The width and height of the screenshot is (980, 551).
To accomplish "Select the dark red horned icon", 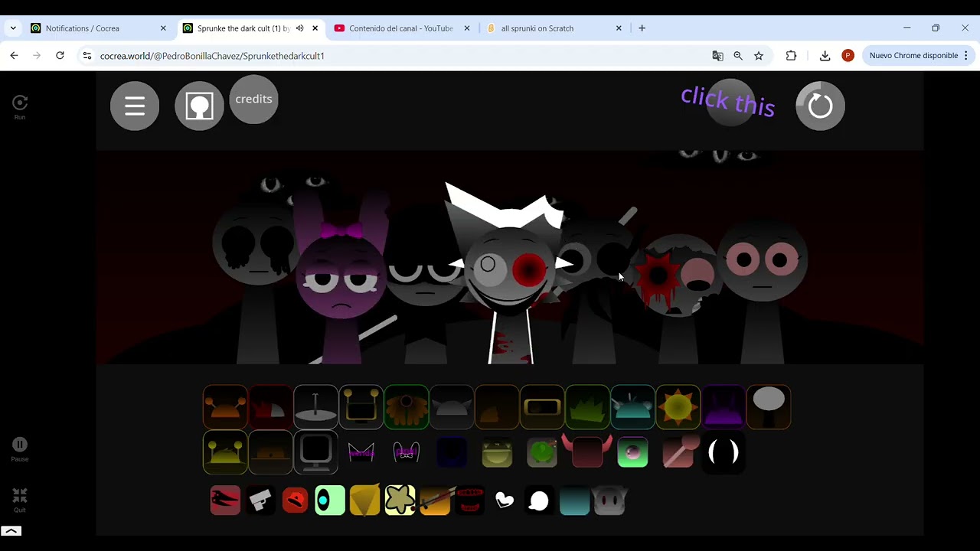I will 587,452.
